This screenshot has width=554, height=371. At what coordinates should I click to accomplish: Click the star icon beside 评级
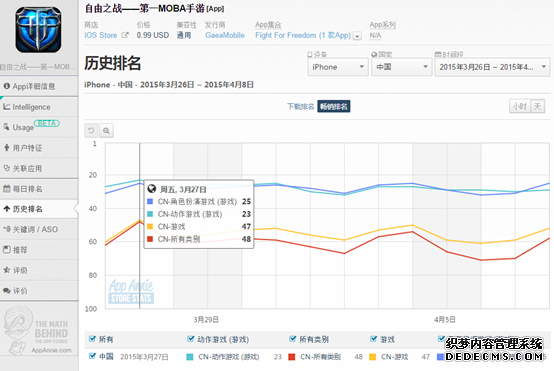coord(6,270)
